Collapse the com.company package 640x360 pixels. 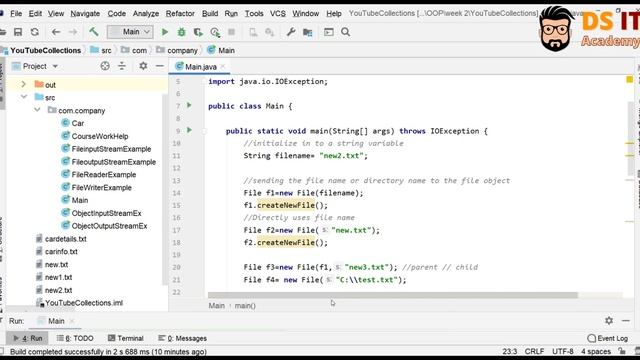[x=37, y=110]
